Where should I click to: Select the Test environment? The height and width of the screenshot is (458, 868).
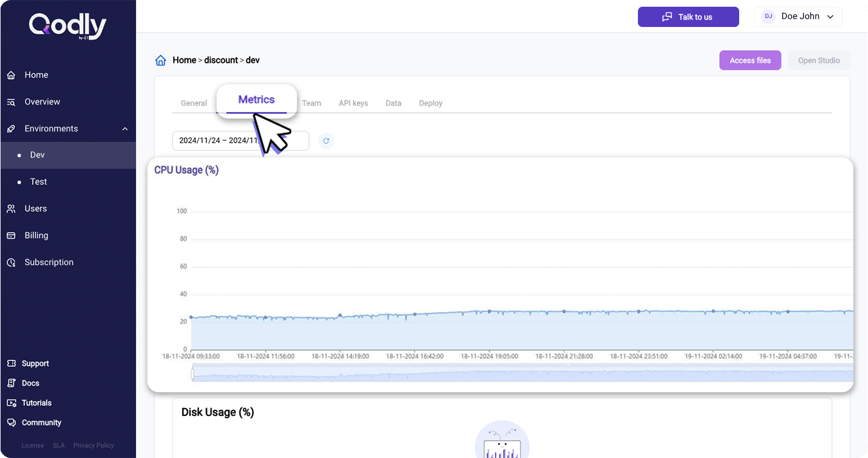(x=38, y=182)
